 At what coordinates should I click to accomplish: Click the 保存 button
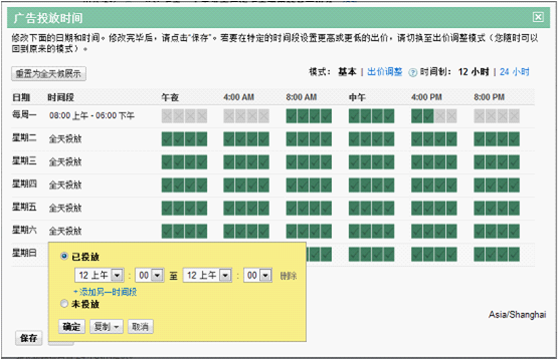29,338
